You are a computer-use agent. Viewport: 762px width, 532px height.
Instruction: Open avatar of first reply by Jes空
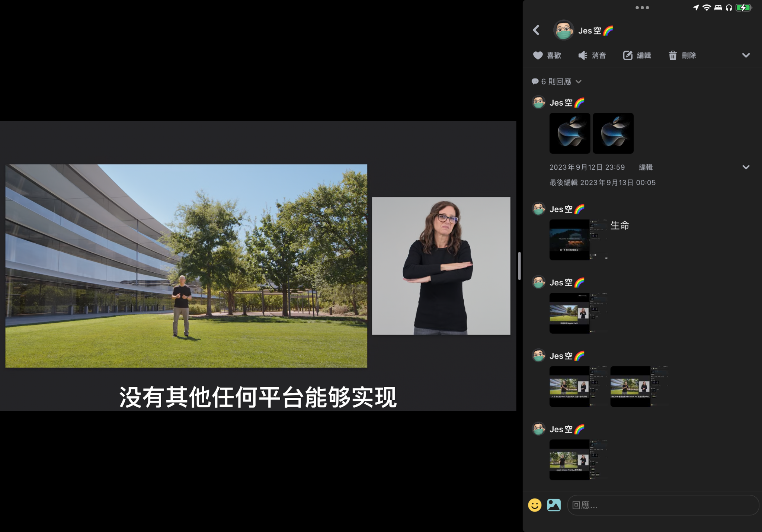coord(538,102)
